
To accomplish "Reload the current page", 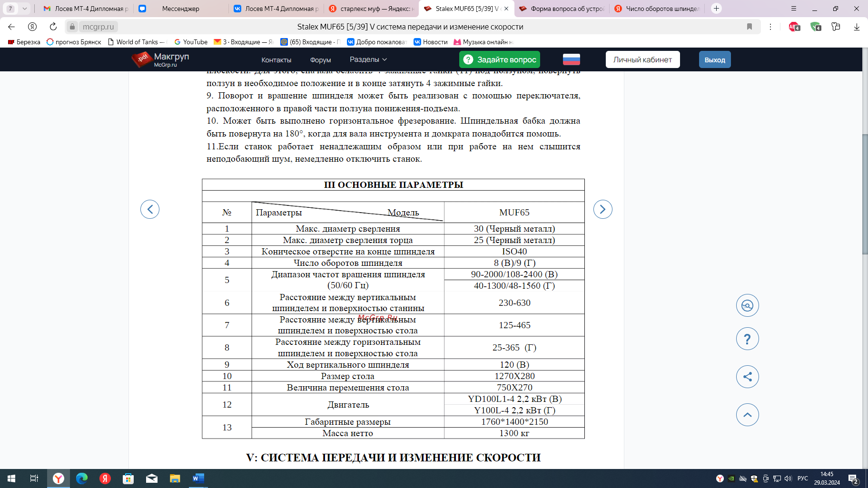I will click(x=53, y=27).
